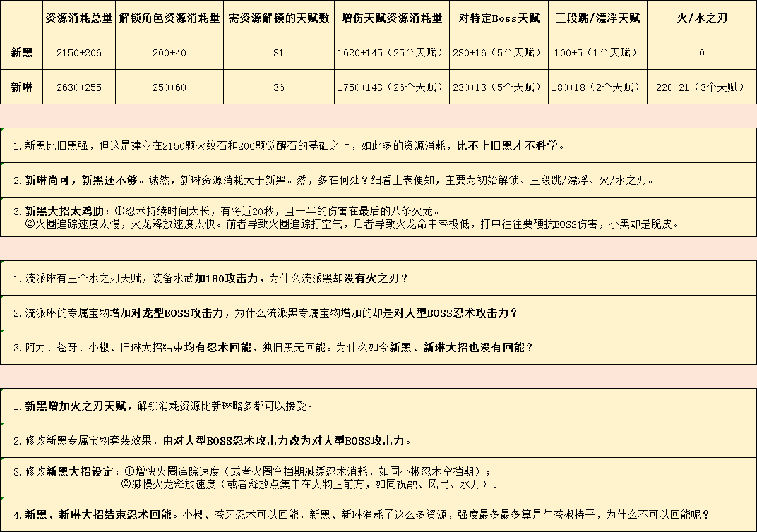The width and height of the screenshot is (757, 532).
Task: Select the row starting 2. 新琳尚可，新黑还不够
Action: point(378,180)
